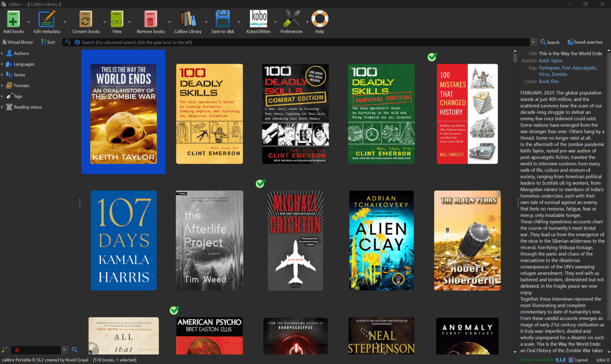Click the 9.1.0 update available link
The height and width of the screenshot is (364, 611).
561,360
